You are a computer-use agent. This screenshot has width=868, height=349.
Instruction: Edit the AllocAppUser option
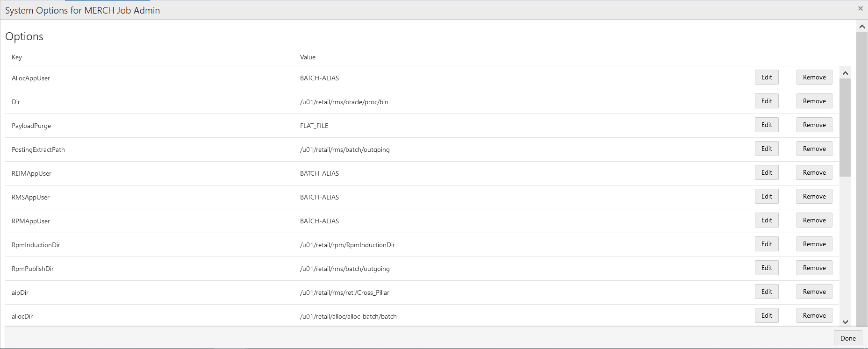[767, 77]
